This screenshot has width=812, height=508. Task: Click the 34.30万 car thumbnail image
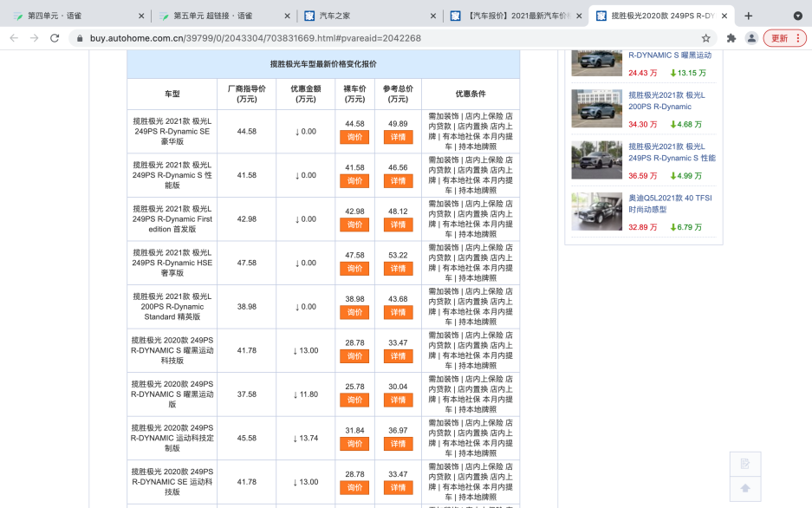596,108
